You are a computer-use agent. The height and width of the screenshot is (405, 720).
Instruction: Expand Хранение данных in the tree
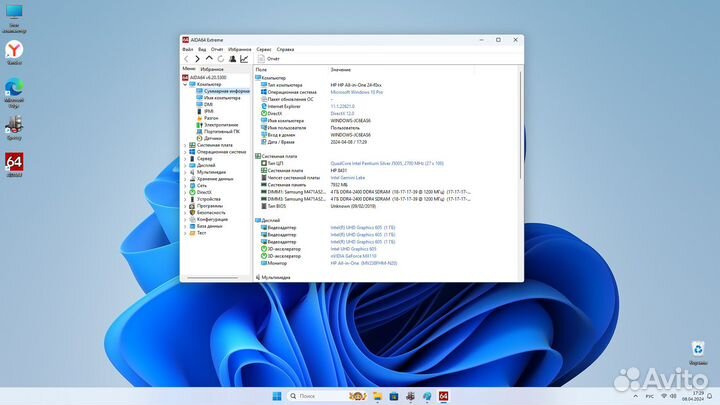tap(185, 179)
